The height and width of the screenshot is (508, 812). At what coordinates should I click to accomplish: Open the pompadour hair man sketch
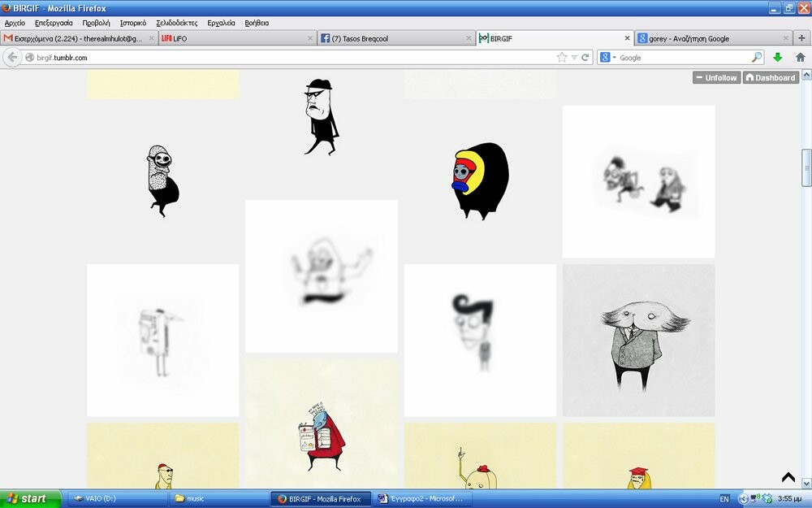[x=480, y=340]
